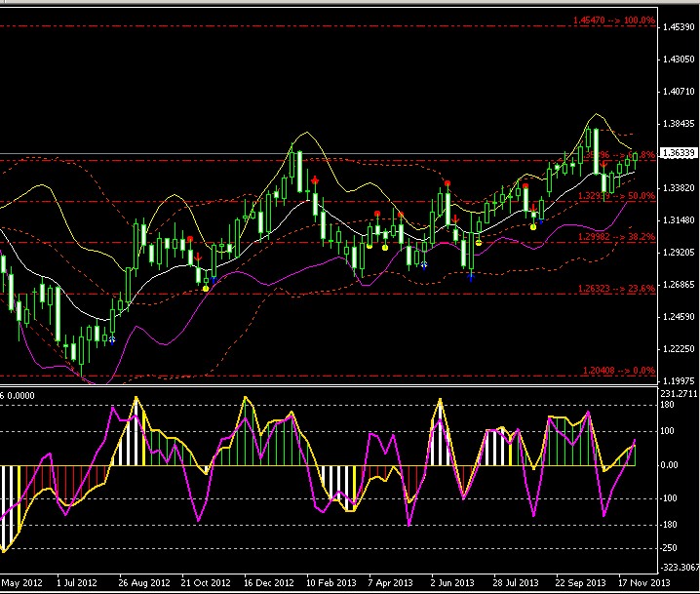This screenshot has width=700, height=594.
Task: Click the 7 Apr 2013 date label
Action: 390,583
